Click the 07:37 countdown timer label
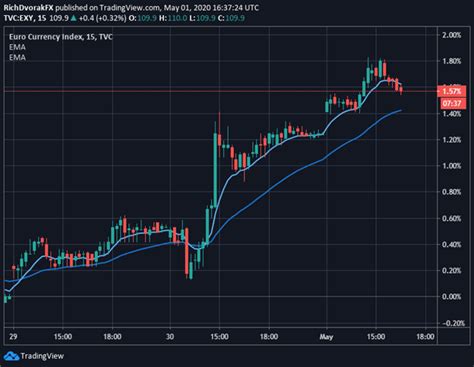The height and width of the screenshot is (367, 474). (x=452, y=103)
